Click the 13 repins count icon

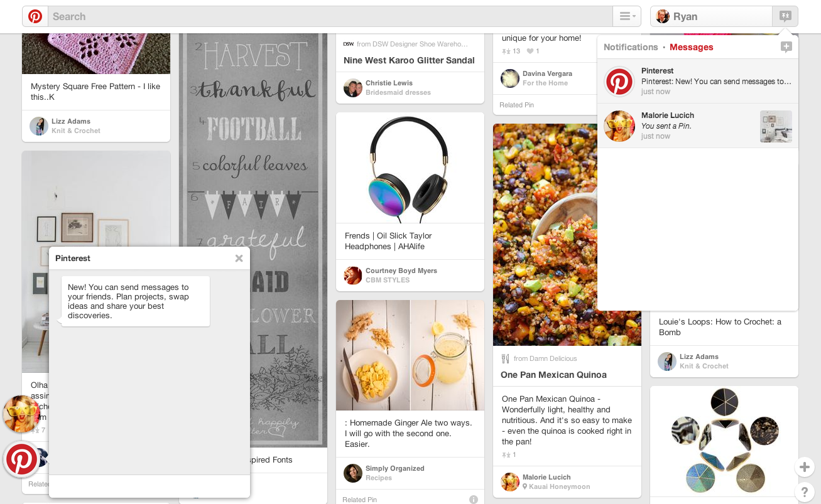511,51
